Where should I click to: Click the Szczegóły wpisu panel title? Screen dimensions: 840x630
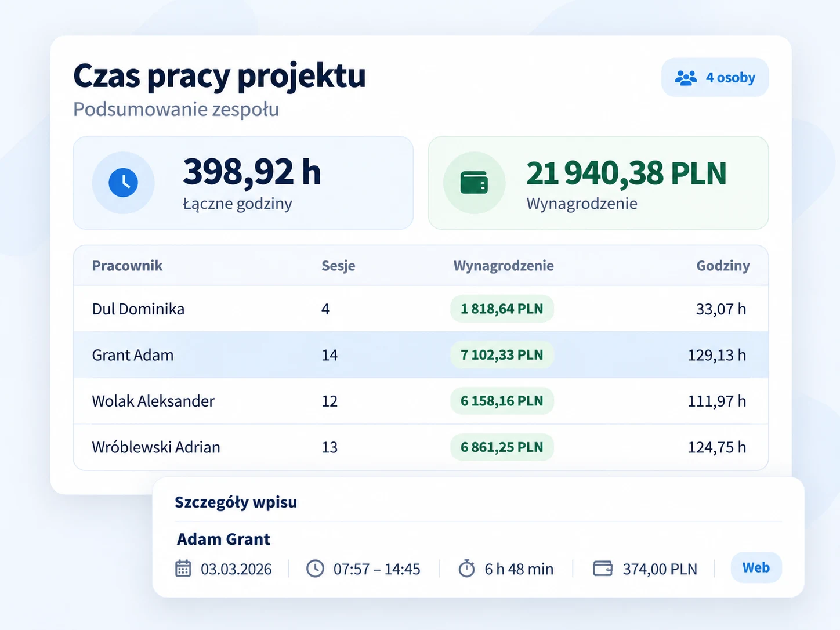(236, 502)
